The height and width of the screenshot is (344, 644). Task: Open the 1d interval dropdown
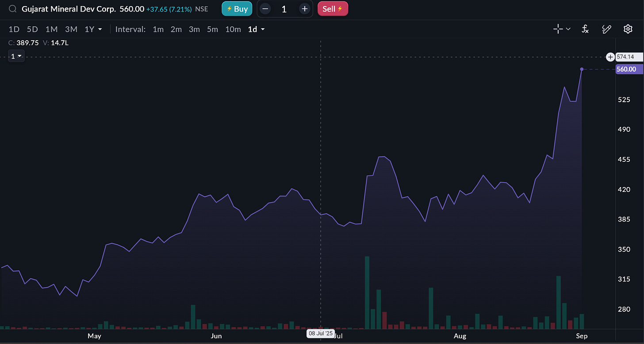coord(256,29)
